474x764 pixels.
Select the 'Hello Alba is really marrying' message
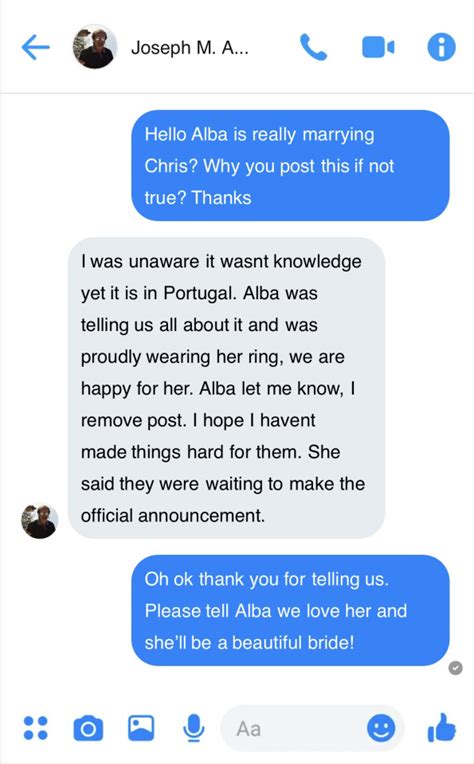pos(290,165)
